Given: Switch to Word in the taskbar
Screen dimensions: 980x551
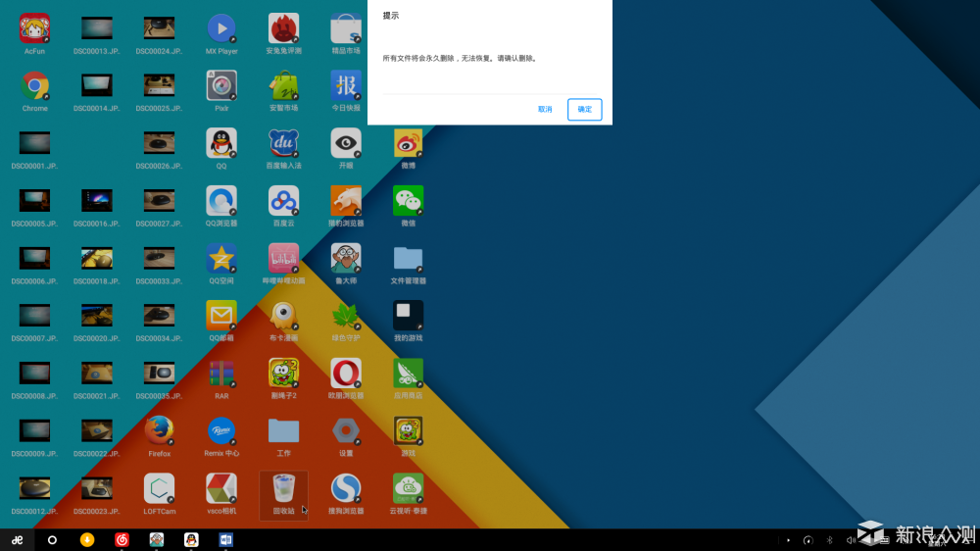Looking at the screenshot, I should tap(225, 540).
